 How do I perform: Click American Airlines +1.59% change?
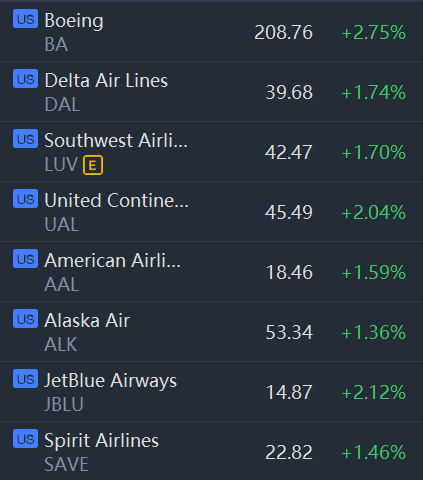point(373,272)
